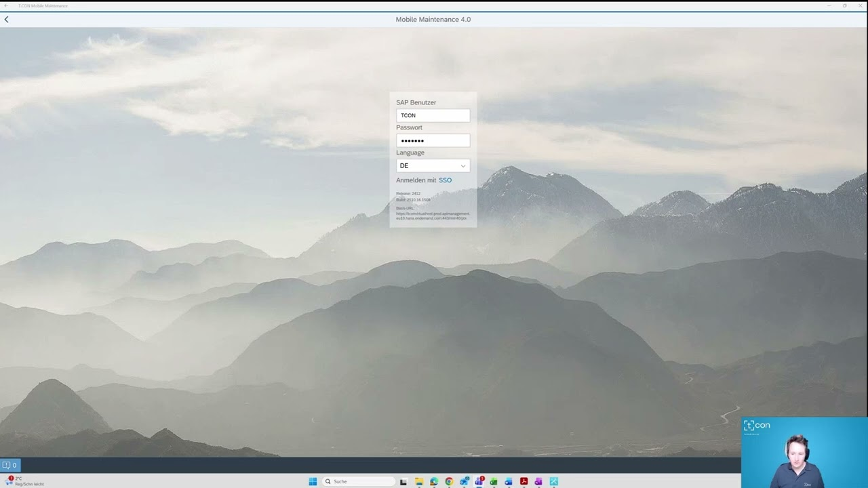Open the green Excel-style taskbar app
The width and height of the screenshot is (868, 488).
pyautogui.click(x=494, y=481)
